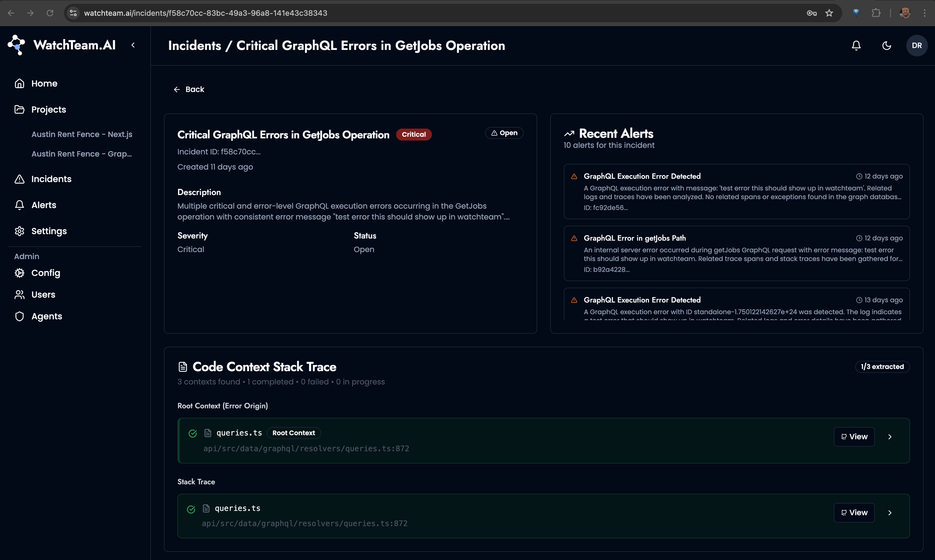Collapse the sidebar with the chevron
This screenshot has width=935, height=560.
[133, 45]
